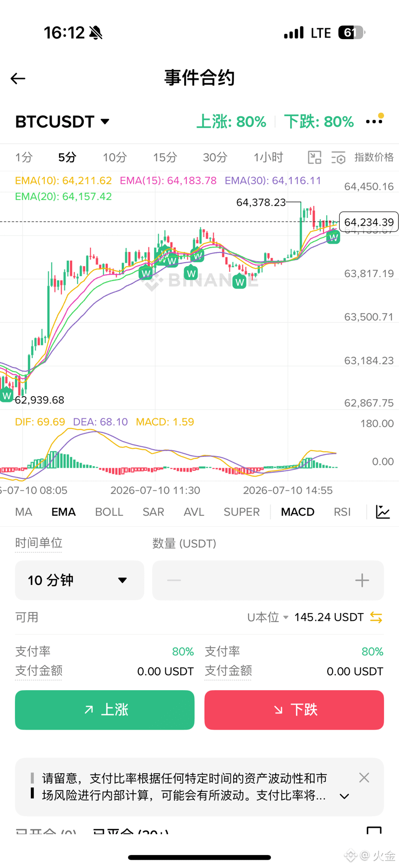This screenshot has width=399, height=868.
Task: Toggle the MACD sub-indicator
Action: (298, 512)
